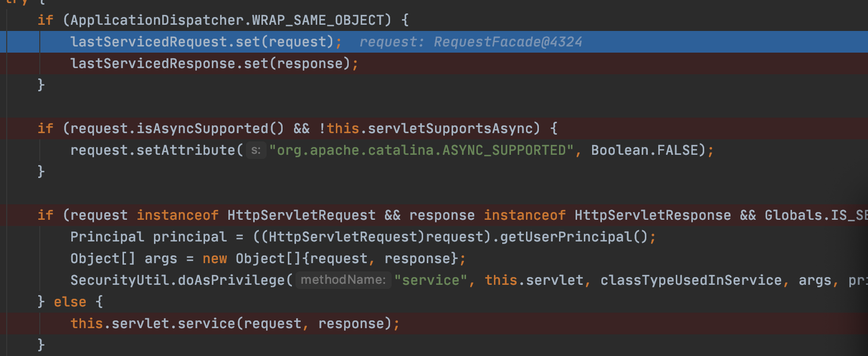Click the 's:' parameter name hint

(x=256, y=150)
